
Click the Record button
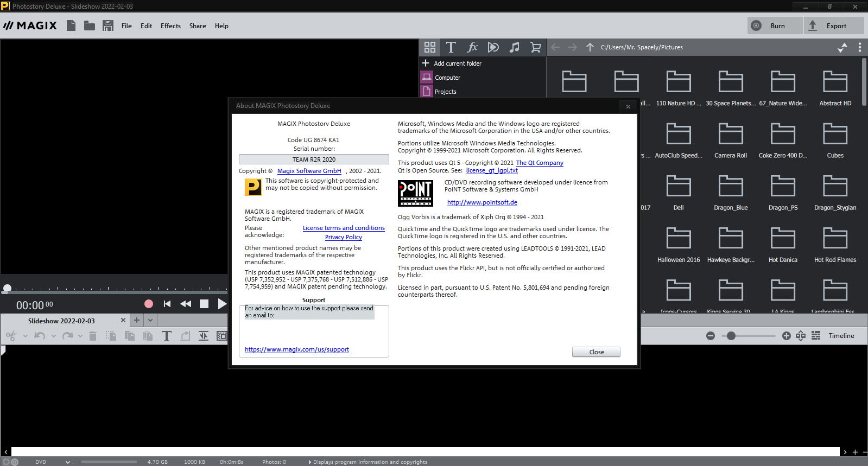149,304
